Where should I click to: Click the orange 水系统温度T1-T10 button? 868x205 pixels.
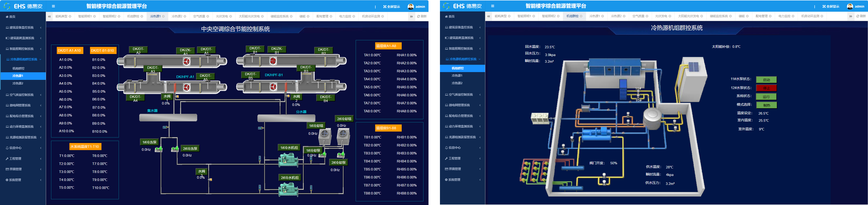(85, 146)
